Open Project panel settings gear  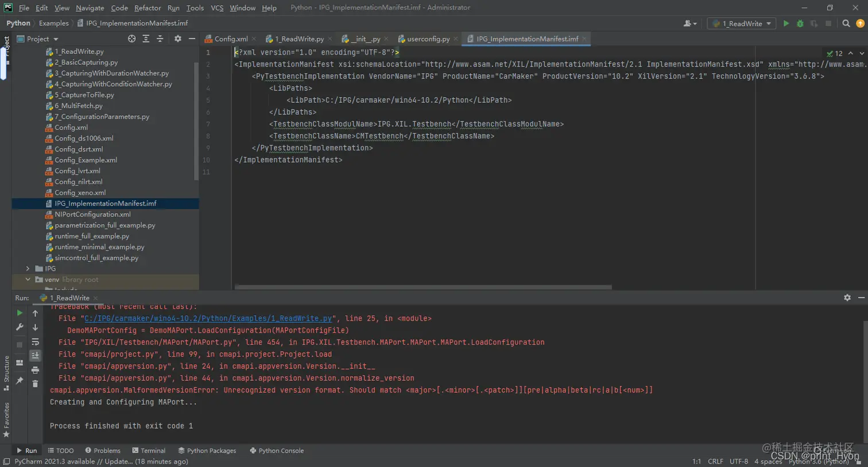point(177,38)
